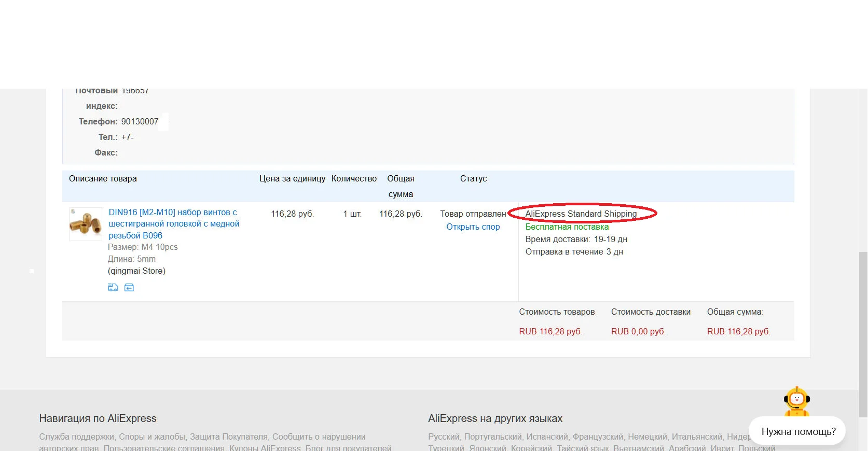Click 'Отправка в течение 3 дн' text
Viewport: 868px width, 451px height.
point(574,251)
